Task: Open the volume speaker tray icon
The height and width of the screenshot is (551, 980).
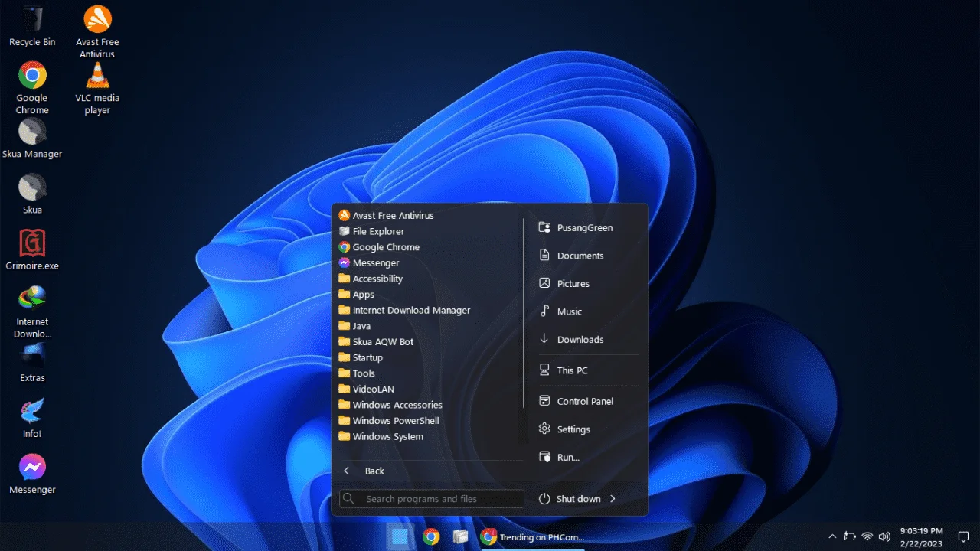Action: [x=884, y=536]
